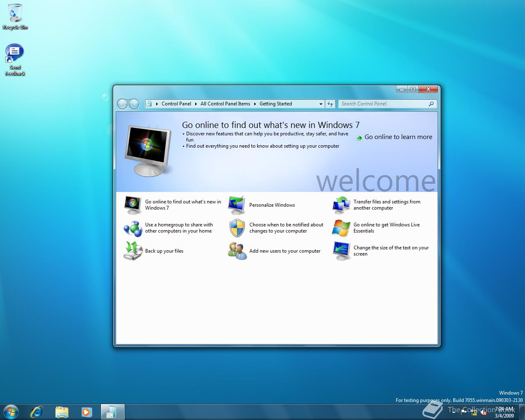Open the recent pages dropdown next to Forward
The height and width of the screenshot is (420, 525).
click(x=142, y=104)
